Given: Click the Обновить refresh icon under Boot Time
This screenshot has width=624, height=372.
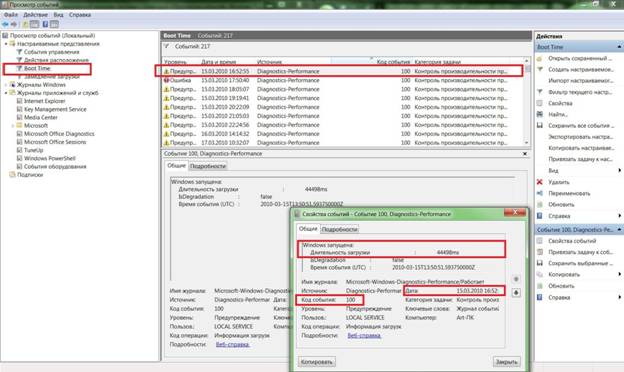Looking at the screenshot, I should [x=540, y=205].
